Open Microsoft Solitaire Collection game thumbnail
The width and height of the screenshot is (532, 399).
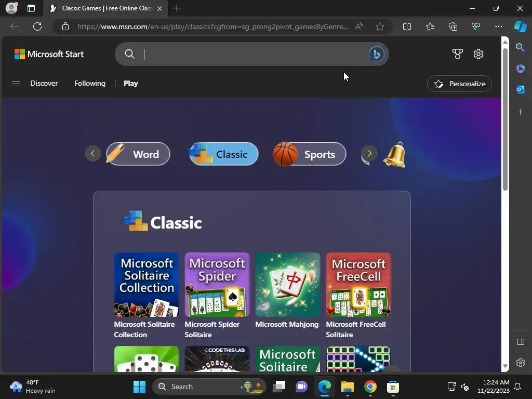[x=147, y=285]
